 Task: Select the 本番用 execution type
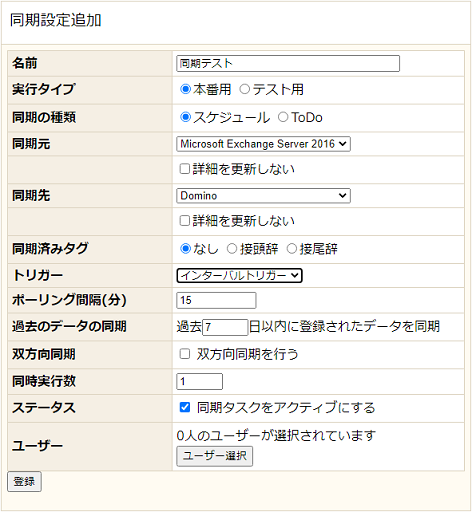pyautogui.click(x=185, y=89)
